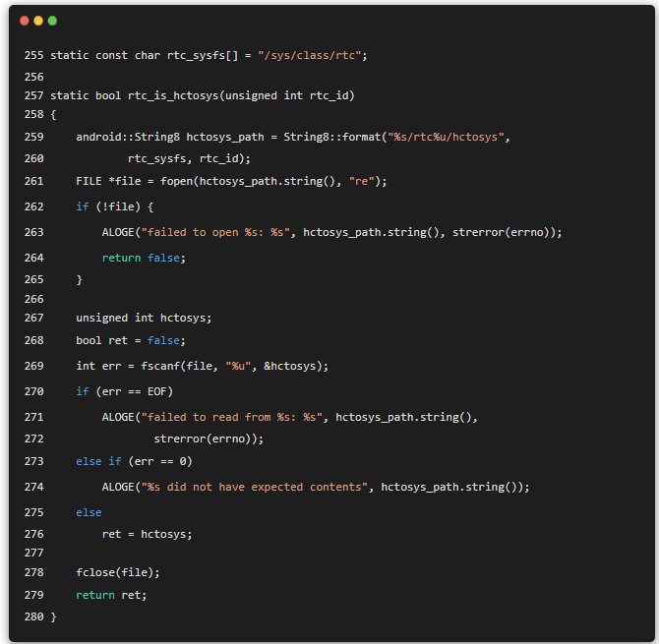
Task: Click the ret = hctosys assignment
Action: (x=147, y=534)
